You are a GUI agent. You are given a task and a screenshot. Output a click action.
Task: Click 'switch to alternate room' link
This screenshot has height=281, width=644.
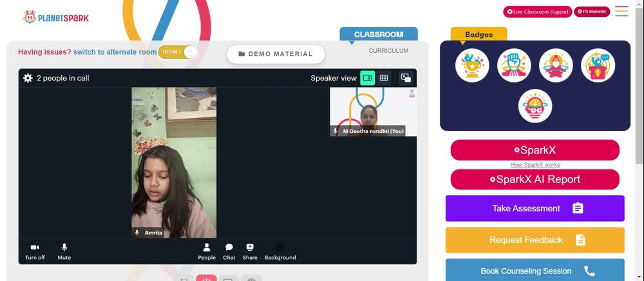[115, 52]
